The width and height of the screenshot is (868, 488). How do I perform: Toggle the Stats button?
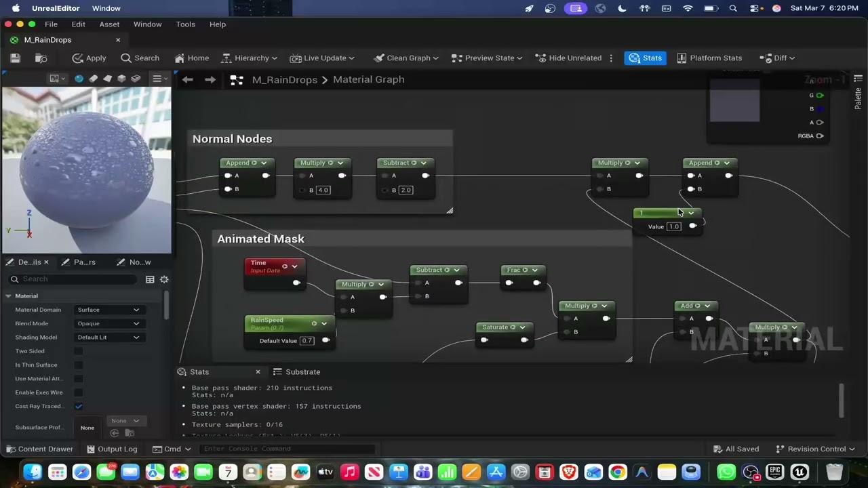tap(645, 58)
